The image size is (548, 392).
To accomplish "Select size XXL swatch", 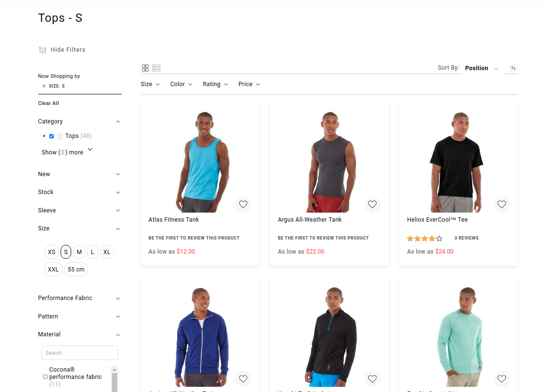I will tap(53, 270).
